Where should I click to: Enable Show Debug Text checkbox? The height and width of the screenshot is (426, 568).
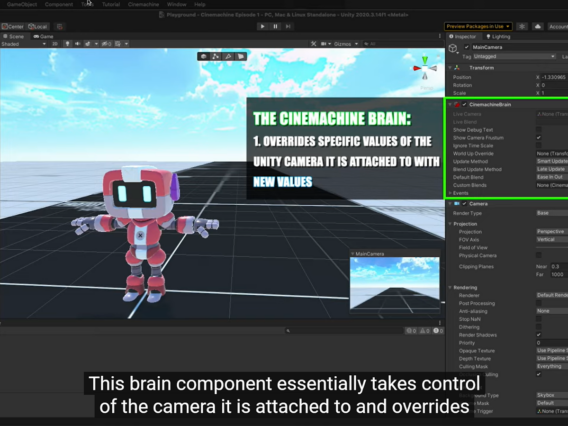[539, 130]
